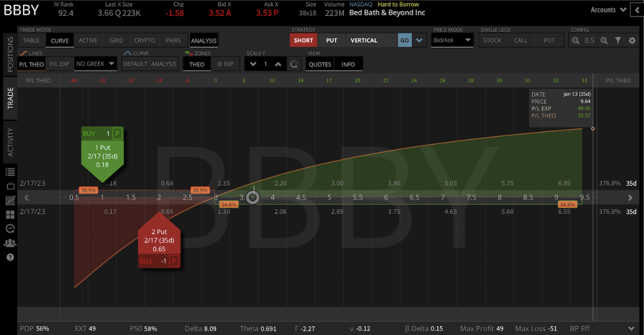Click the P badge on BUY leg

pos(117,134)
